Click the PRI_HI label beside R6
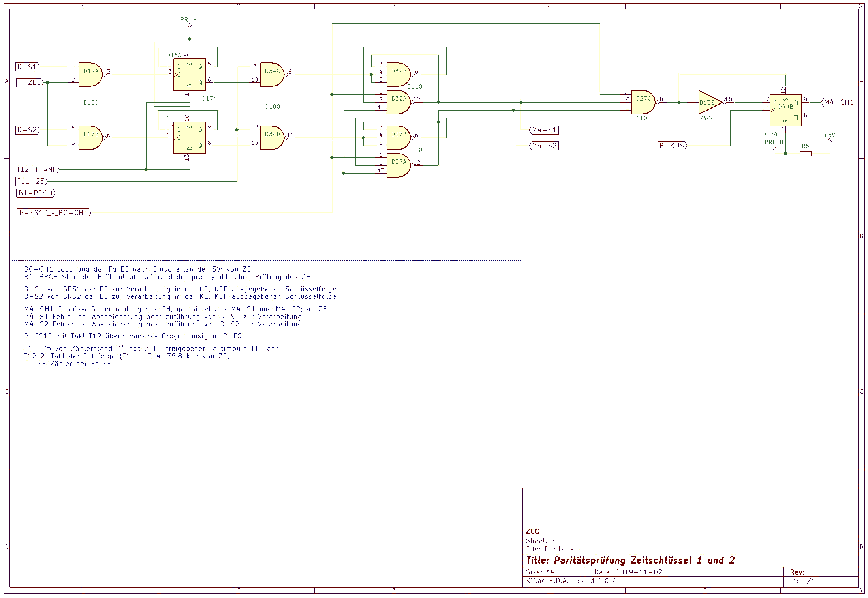This screenshot has height=598, width=868. point(774,142)
